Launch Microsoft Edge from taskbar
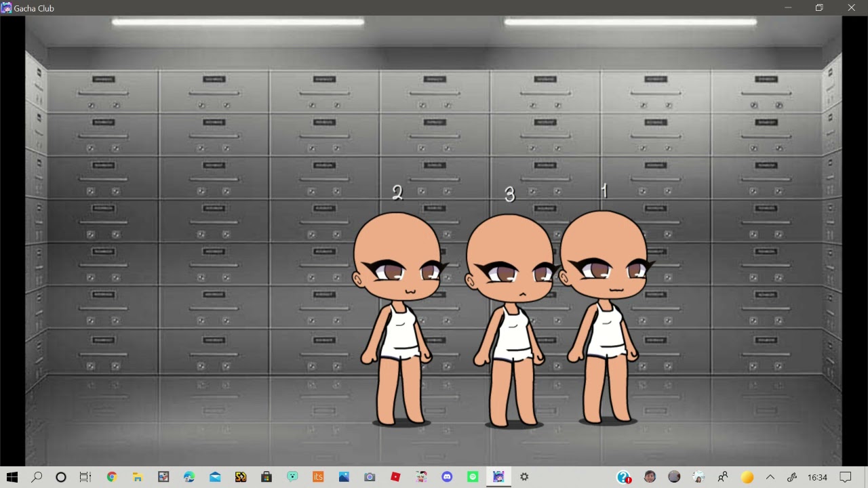The image size is (868, 488). click(189, 477)
